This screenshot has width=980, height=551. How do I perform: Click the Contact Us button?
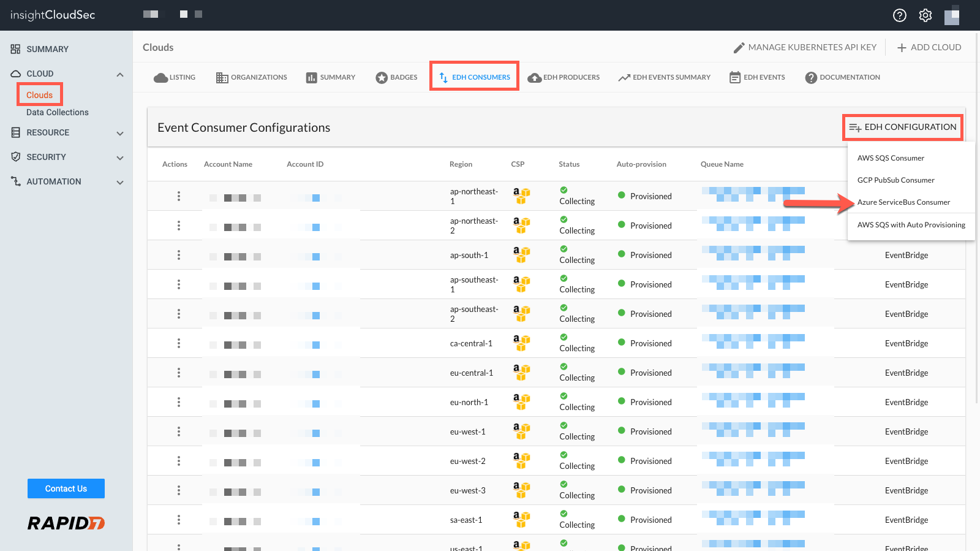[x=66, y=488]
